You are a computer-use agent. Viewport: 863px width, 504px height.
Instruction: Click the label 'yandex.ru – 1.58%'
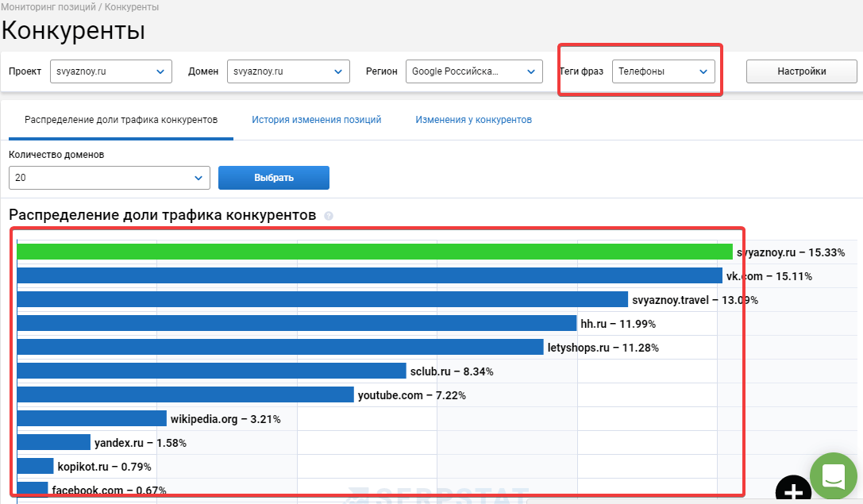141,443
